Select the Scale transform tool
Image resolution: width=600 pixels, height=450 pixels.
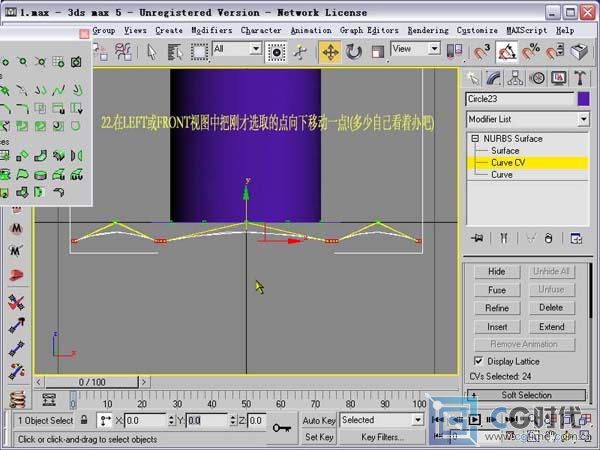(378, 52)
